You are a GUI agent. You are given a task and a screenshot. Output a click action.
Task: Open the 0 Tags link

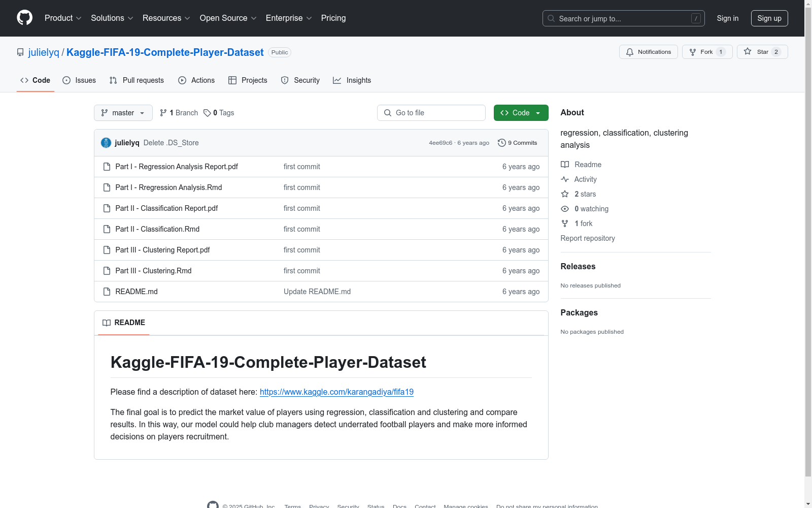219,113
